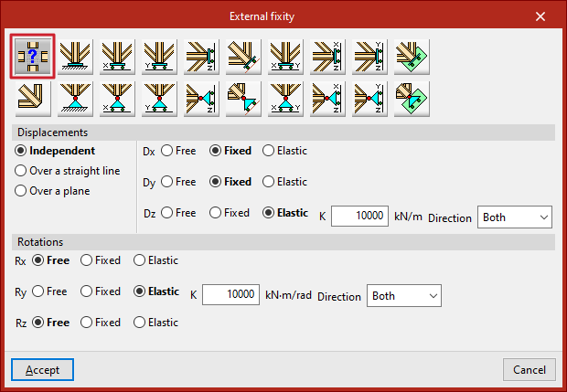Click the Cancel button

point(529,369)
